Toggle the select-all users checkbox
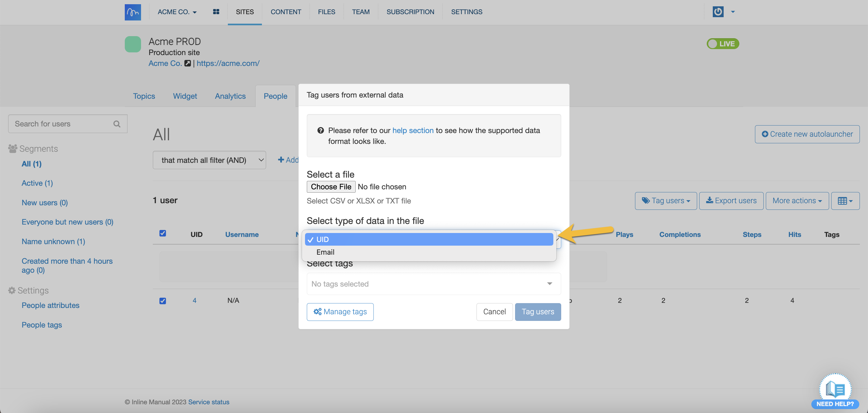The height and width of the screenshot is (413, 868). [x=162, y=233]
